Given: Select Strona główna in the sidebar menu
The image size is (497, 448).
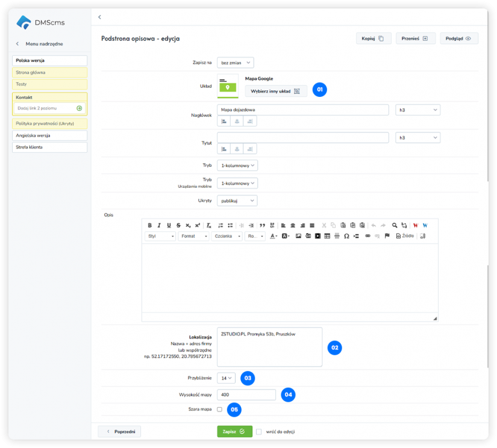Looking at the screenshot, I should coord(49,72).
